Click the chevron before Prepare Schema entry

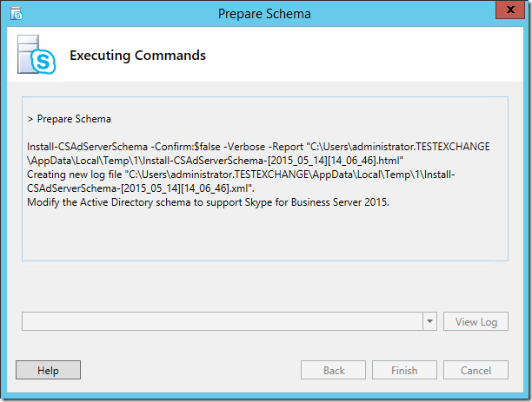pos(30,119)
